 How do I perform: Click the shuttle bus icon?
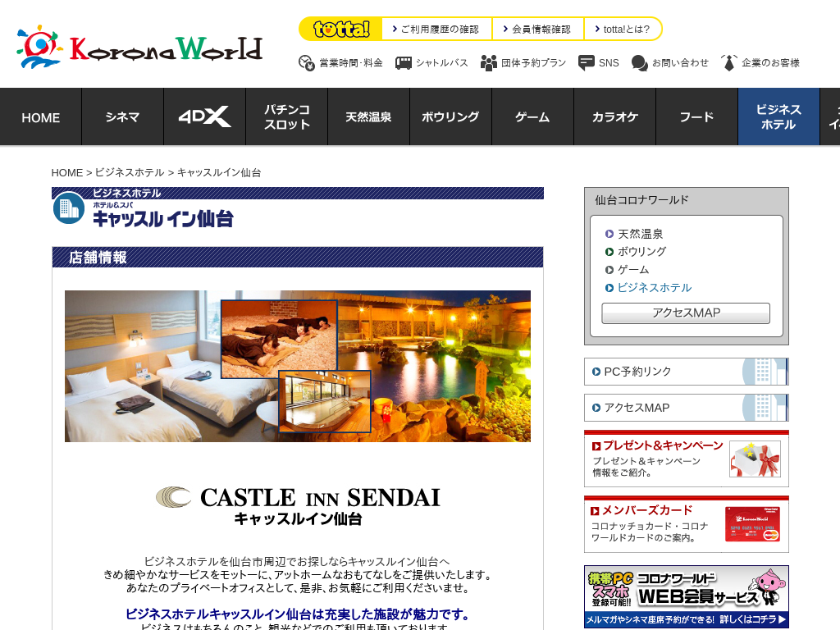[x=403, y=63]
